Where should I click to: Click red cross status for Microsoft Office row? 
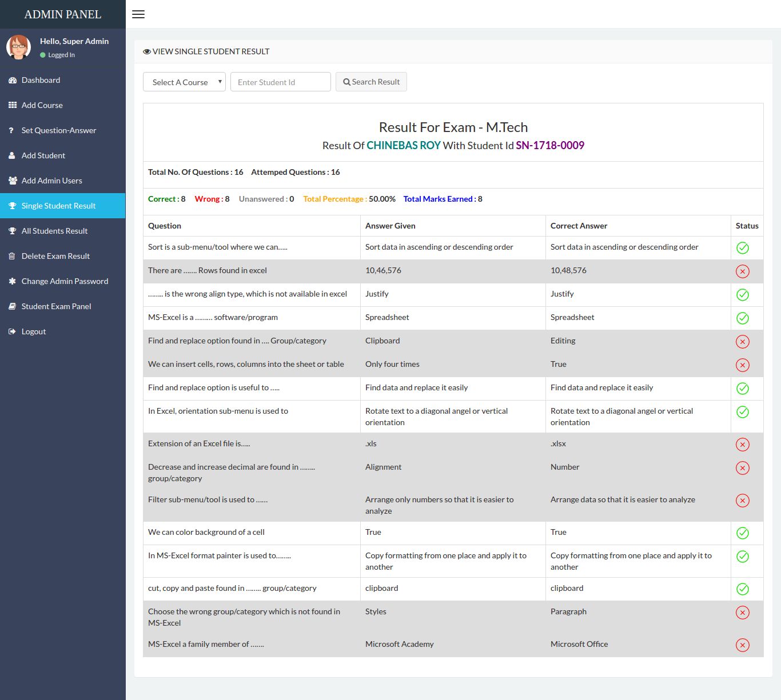(742, 645)
